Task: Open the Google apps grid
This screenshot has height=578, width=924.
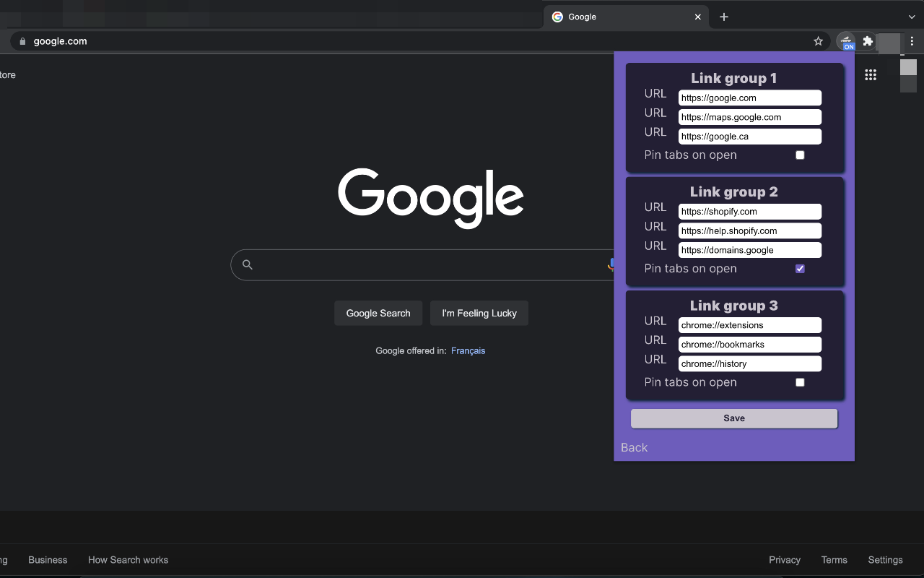Action: coord(871,75)
